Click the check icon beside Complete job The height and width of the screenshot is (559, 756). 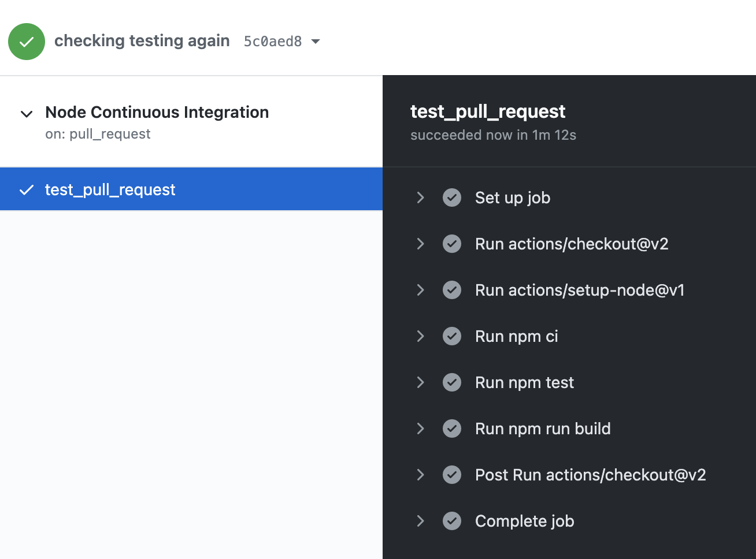tap(452, 521)
